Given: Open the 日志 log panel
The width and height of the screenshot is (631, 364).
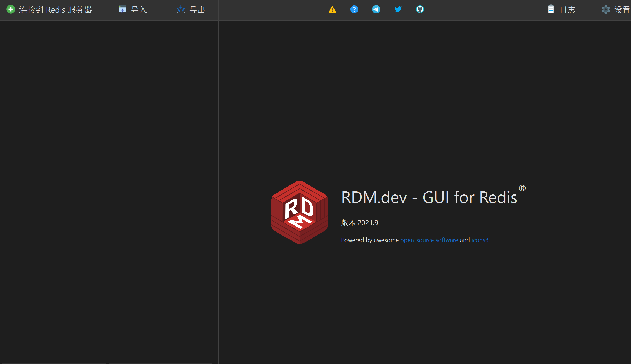Looking at the screenshot, I should 568,10.
